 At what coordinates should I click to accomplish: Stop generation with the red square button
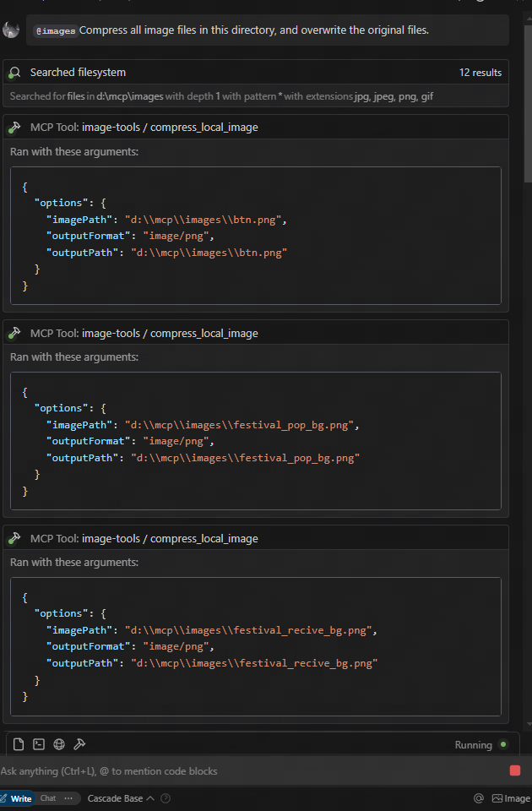[x=515, y=770]
